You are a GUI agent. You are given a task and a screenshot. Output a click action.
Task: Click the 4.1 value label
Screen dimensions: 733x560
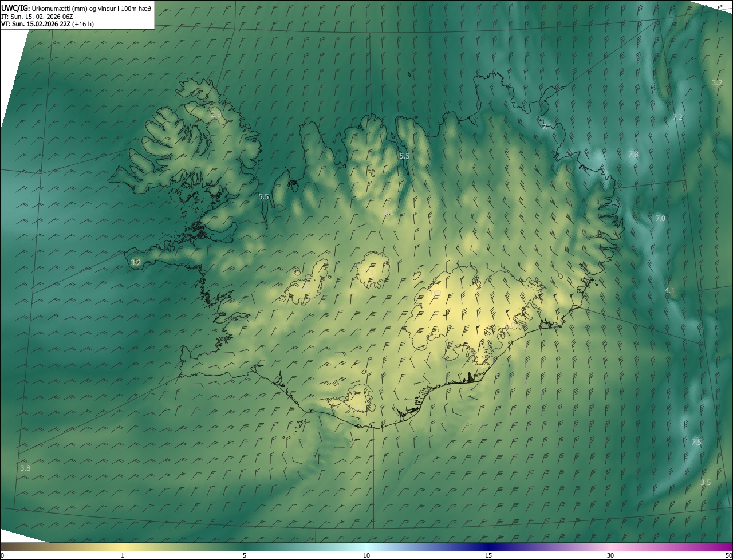coord(669,291)
